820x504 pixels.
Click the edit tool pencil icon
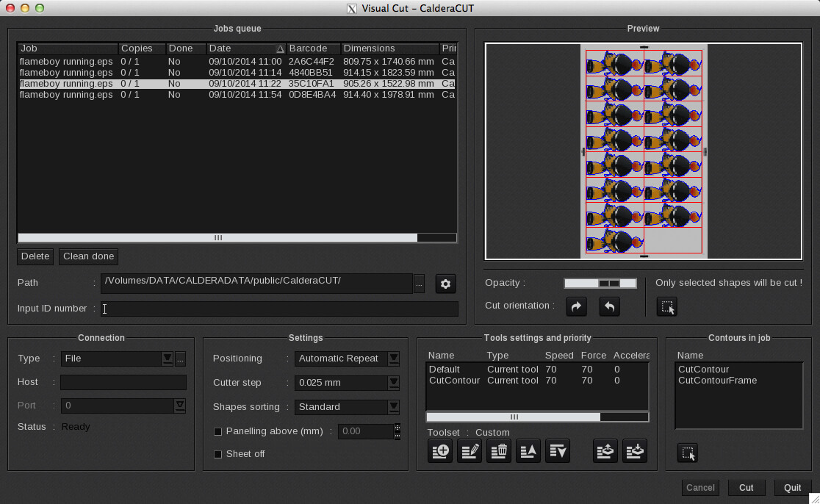click(x=470, y=450)
